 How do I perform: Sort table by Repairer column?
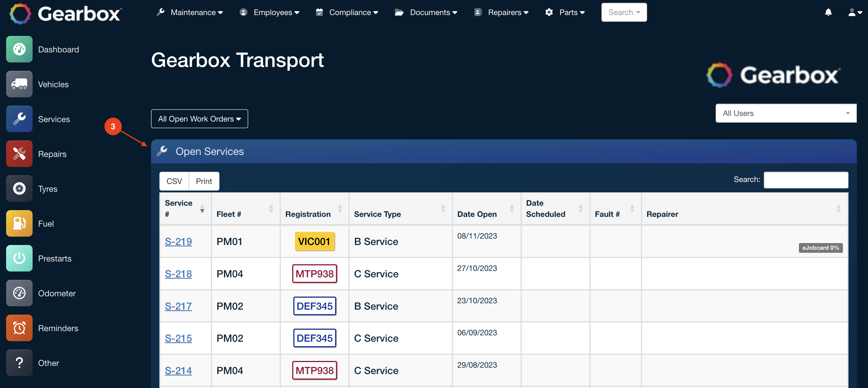[x=745, y=208]
